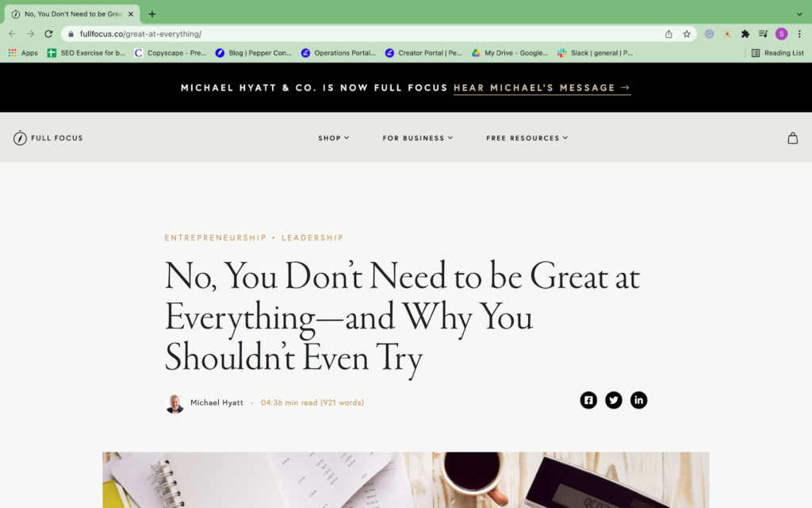The height and width of the screenshot is (508, 812).
Task: Bookmark this page with the star icon
Action: tap(687, 34)
